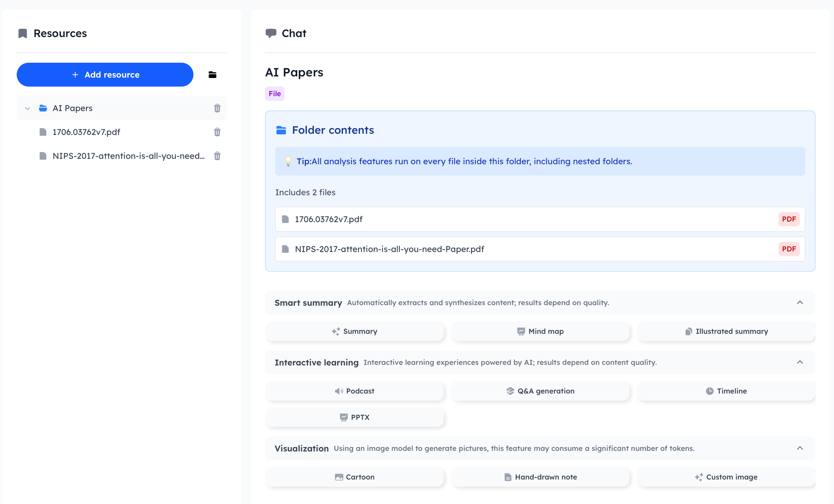Generate a Hand-drawn note

pyautogui.click(x=540, y=477)
